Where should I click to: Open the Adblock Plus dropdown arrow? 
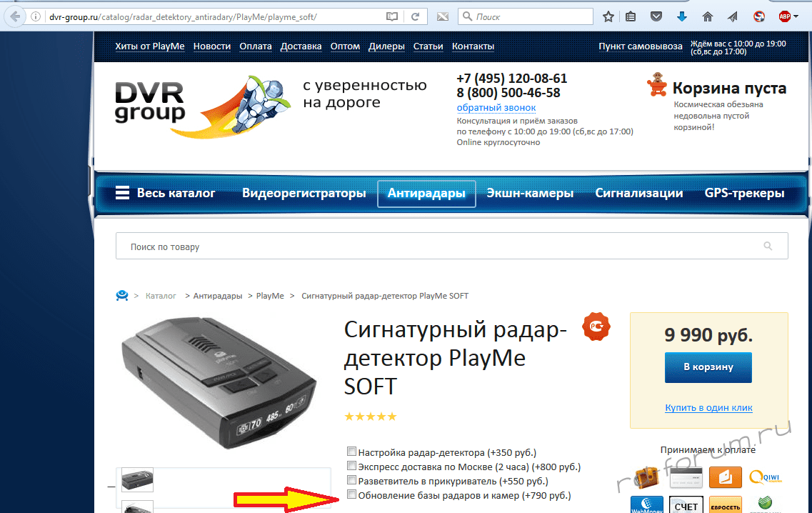point(797,16)
